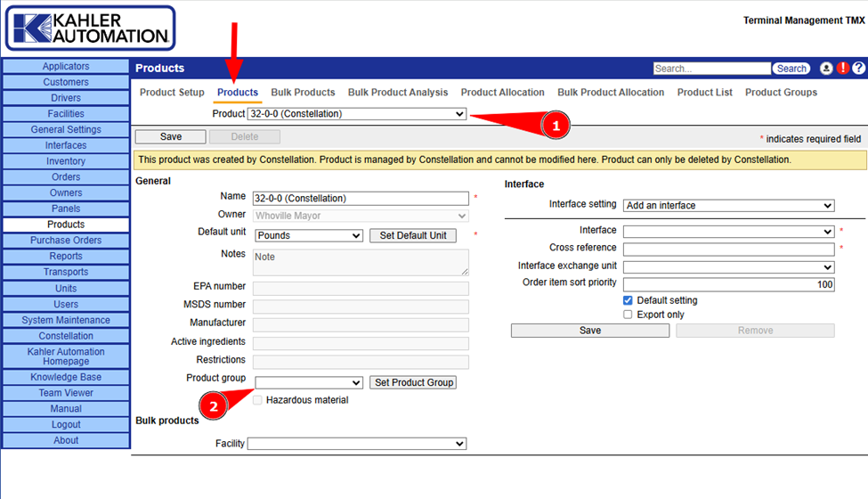Toggle the Default setting checkbox
The width and height of the screenshot is (868, 499).
[x=629, y=300]
